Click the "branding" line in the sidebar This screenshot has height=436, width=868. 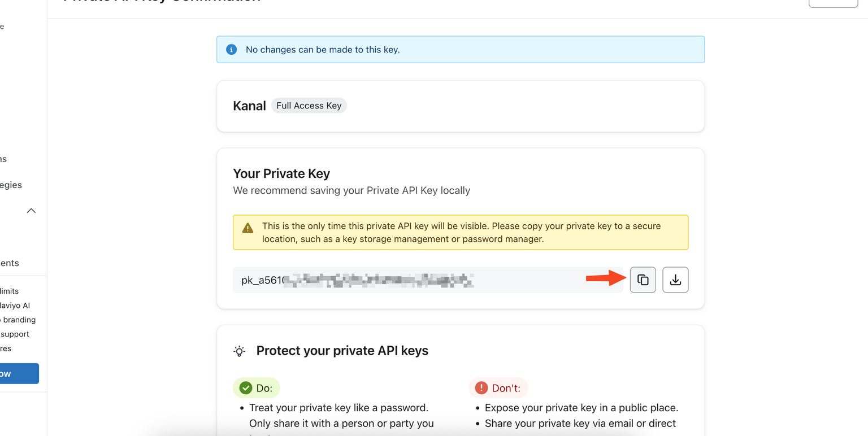pyautogui.click(x=19, y=320)
